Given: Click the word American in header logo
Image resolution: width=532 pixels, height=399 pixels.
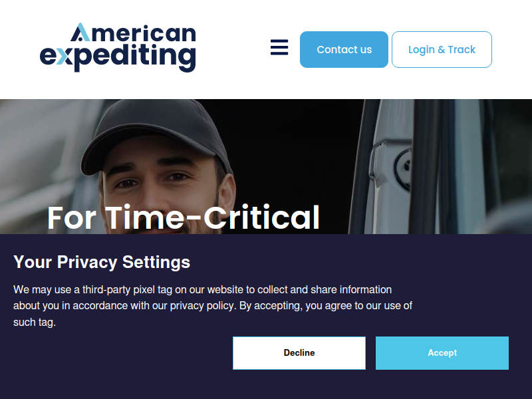Looking at the screenshot, I should tap(134, 33).
